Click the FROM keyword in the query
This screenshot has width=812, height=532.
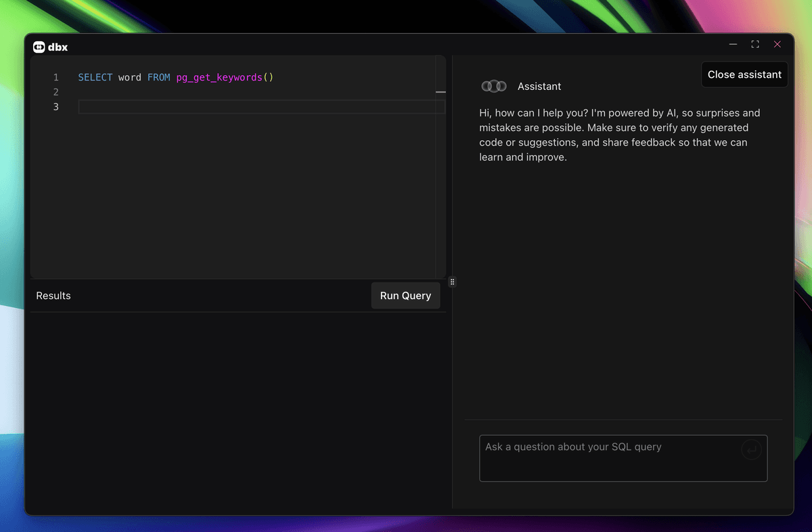click(159, 77)
